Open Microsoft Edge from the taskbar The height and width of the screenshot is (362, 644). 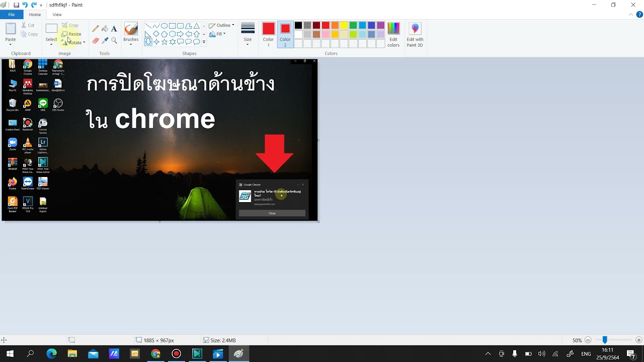[51, 354]
